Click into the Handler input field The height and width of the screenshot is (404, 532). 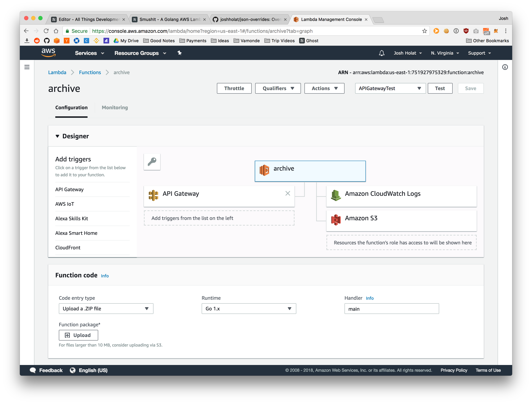tap(391, 309)
